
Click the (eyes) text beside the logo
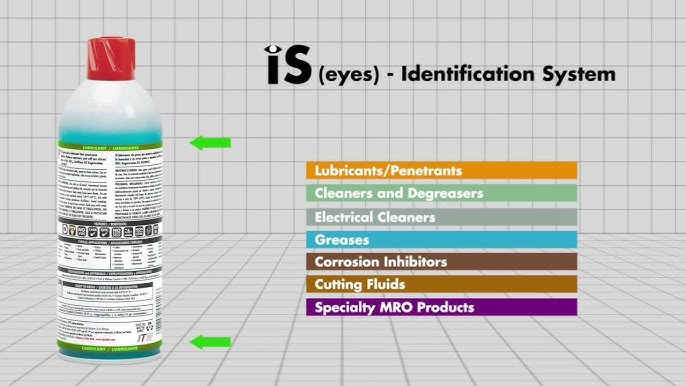tap(349, 74)
